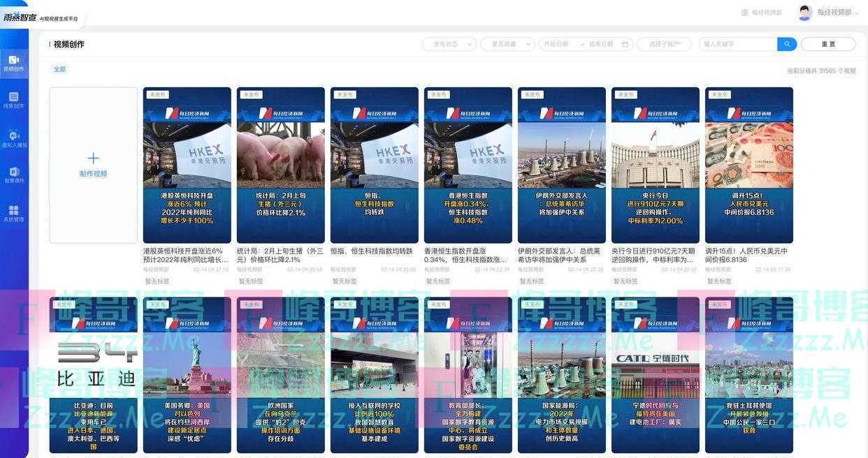This screenshot has width=868, height=458.
Task: Click the calendar icon in date range
Action: pos(625,44)
